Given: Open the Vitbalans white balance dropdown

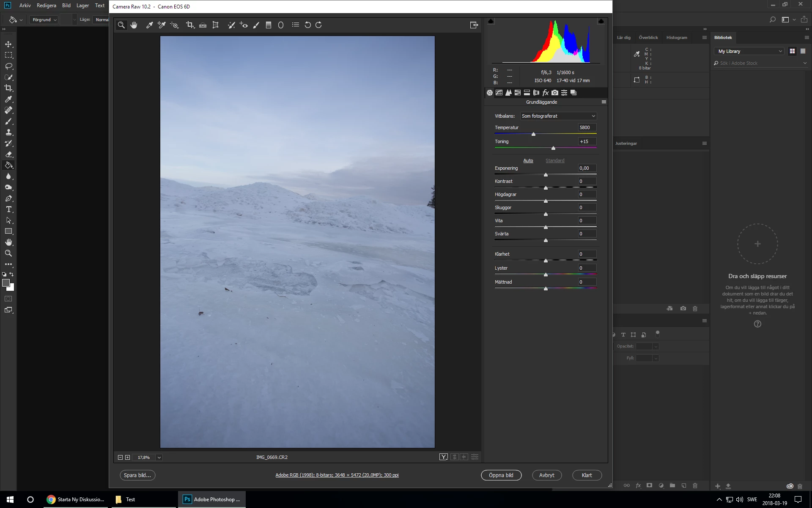Looking at the screenshot, I should pos(558,116).
